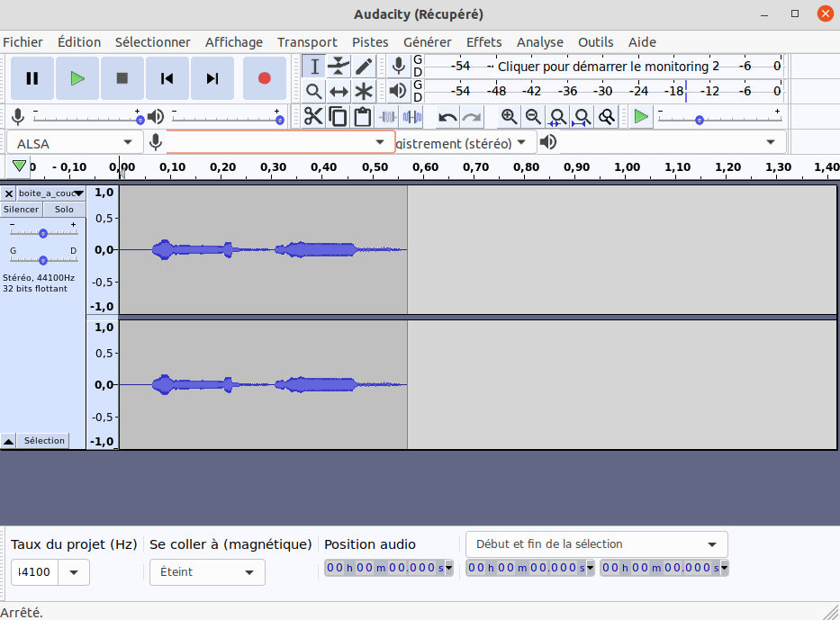Start recording with the red Record button
This screenshot has height=620, width=840.
tap(264, 78)
